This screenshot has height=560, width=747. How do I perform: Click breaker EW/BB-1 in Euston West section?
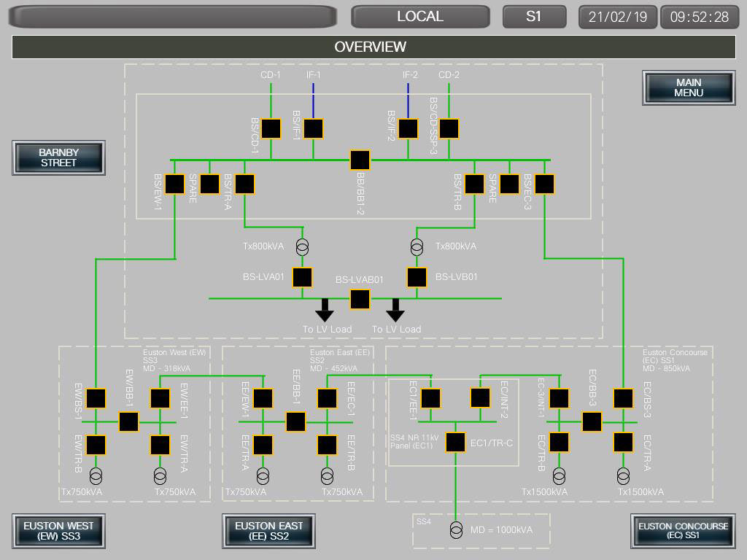click(x=128, y=421)
